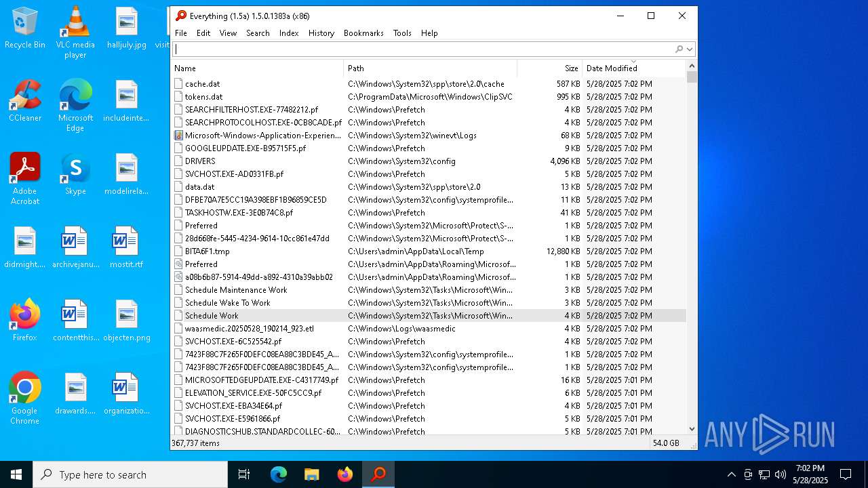This screenshot has width=868, height=488.
Task: Sort results by Date Modified column
Action: point(634,68)
